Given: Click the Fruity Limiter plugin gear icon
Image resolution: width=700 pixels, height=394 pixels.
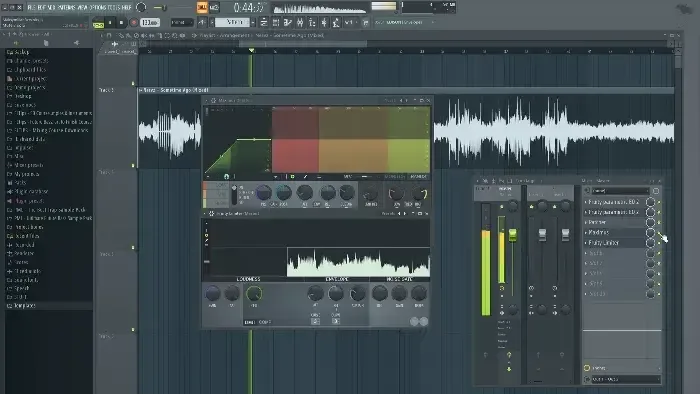Looking at the screenshot, I should (212, 214).
